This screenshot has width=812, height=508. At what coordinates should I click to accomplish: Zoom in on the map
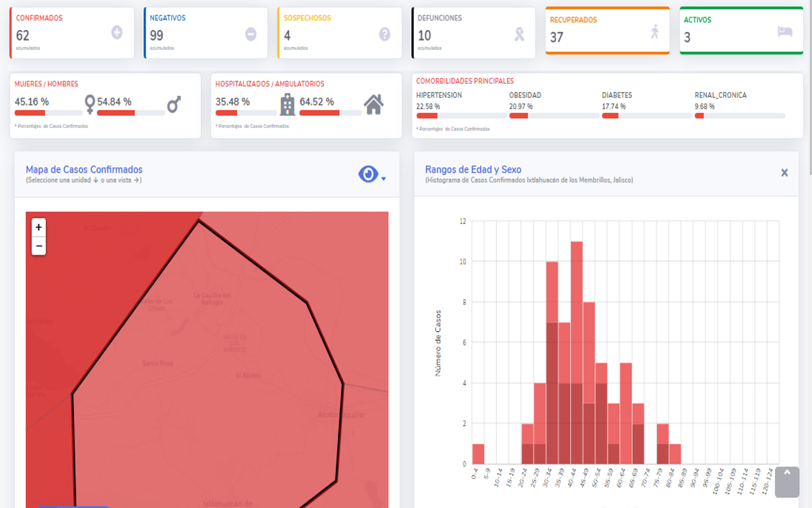tap(39, 227)
